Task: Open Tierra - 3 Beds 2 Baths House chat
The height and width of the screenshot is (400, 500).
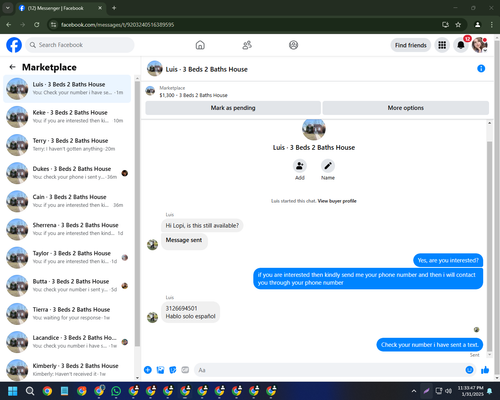Action: 67,314
